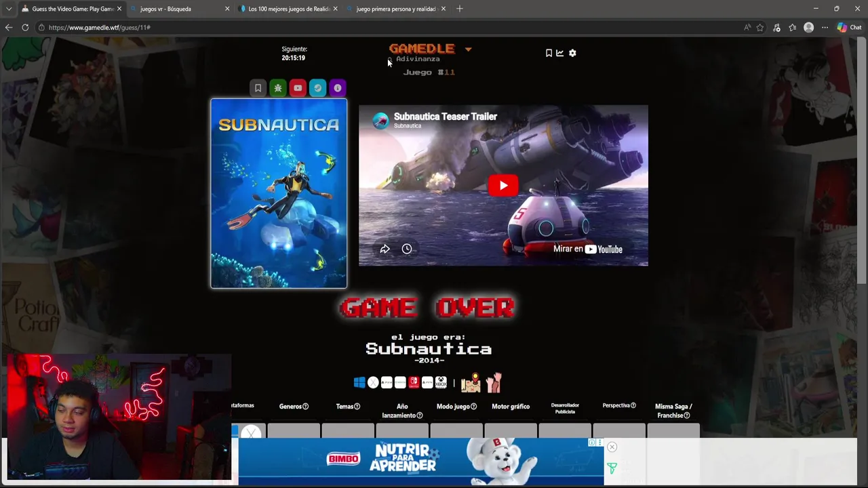Click the video share arrow icon

click(384, 249)
